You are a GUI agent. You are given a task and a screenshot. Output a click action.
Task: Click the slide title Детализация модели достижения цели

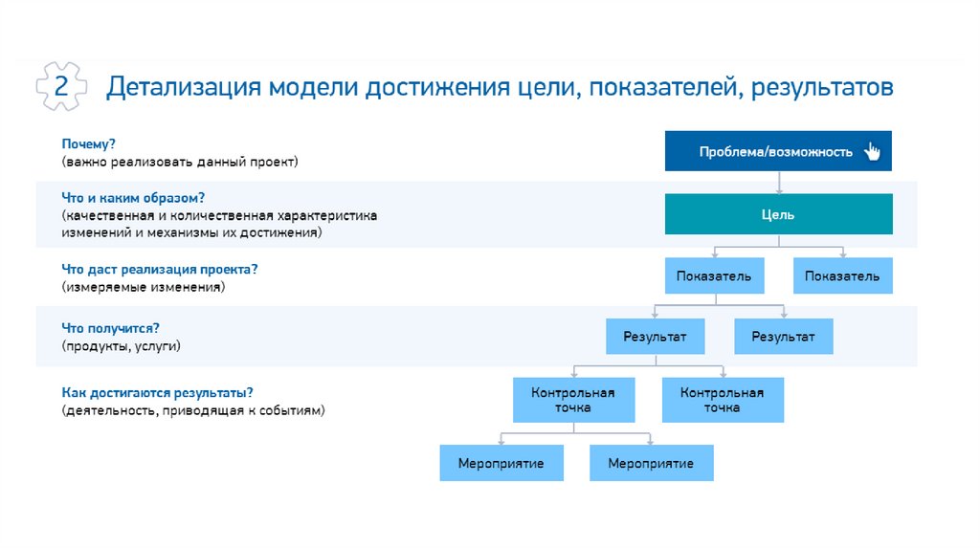coord(500,87)
